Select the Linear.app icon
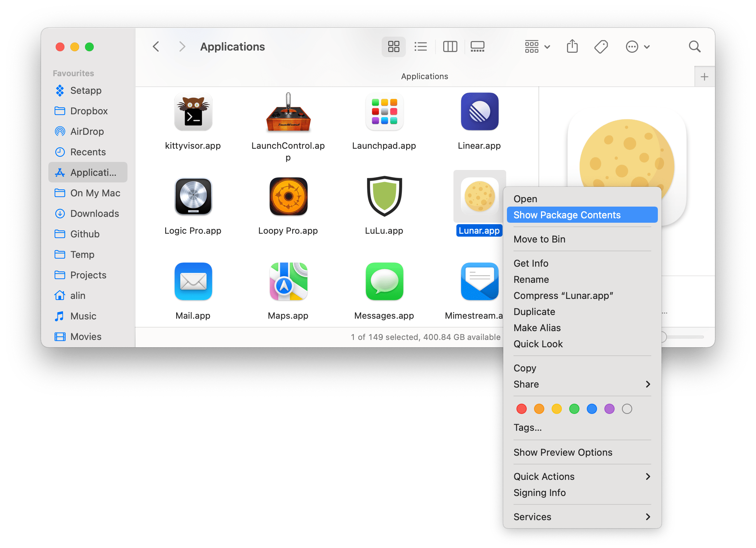This screenshot has width=756, height=548. point(479,112)
